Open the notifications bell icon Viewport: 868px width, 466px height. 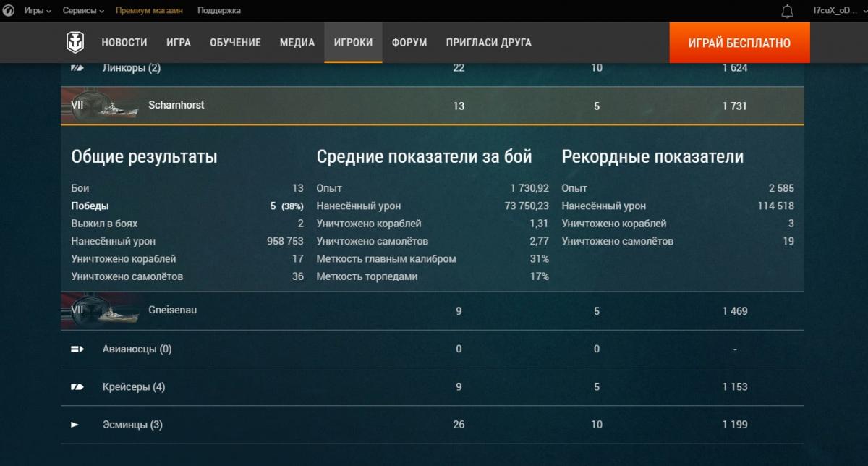[787, 11]
